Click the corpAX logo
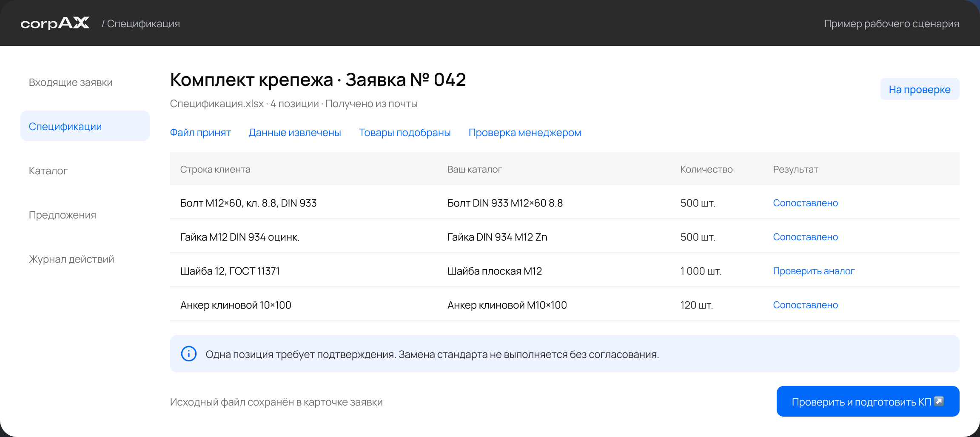The width and height of the screenshot is (980, 437). click(55, 23)
